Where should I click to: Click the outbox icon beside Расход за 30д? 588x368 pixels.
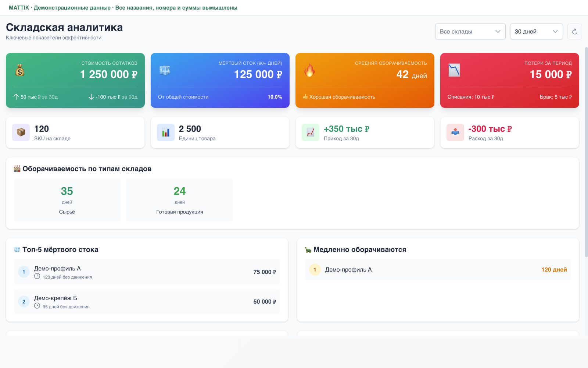click(x=455, y=132)
